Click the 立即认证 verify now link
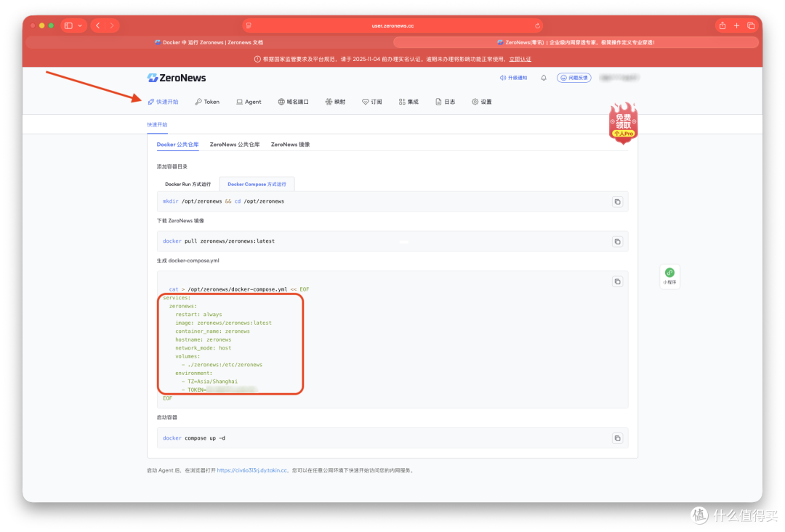 (520, 59)
